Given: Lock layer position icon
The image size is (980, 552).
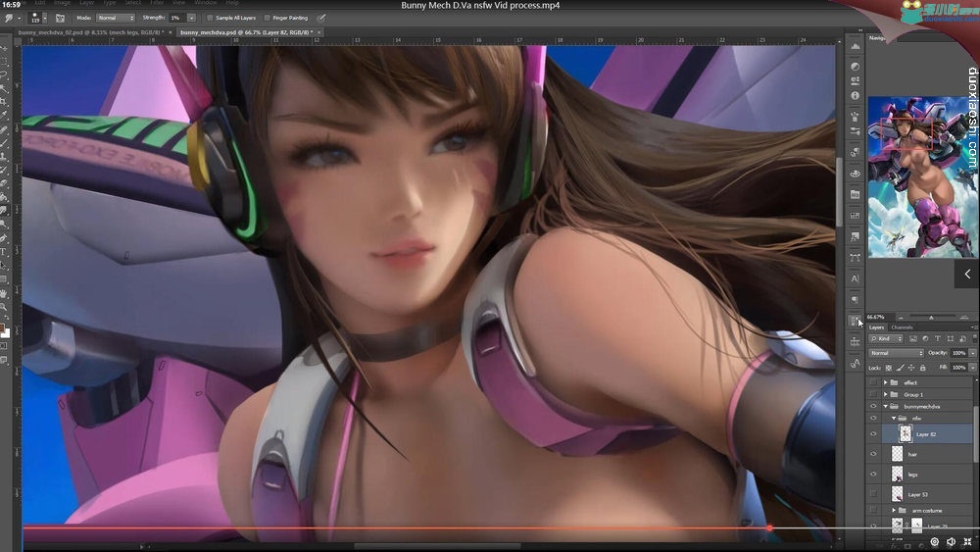Looking at the screenshot, I should tap(911, 368).
